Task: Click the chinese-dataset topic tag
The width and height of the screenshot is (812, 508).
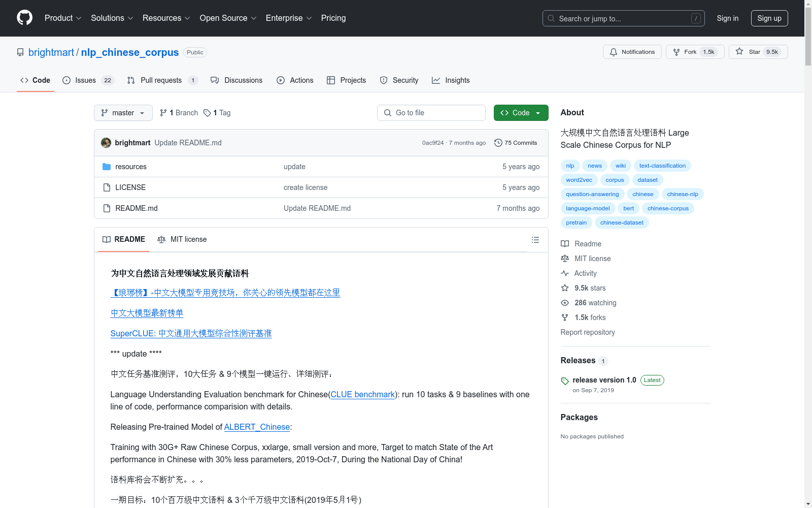Action: [x=622, y=223]
